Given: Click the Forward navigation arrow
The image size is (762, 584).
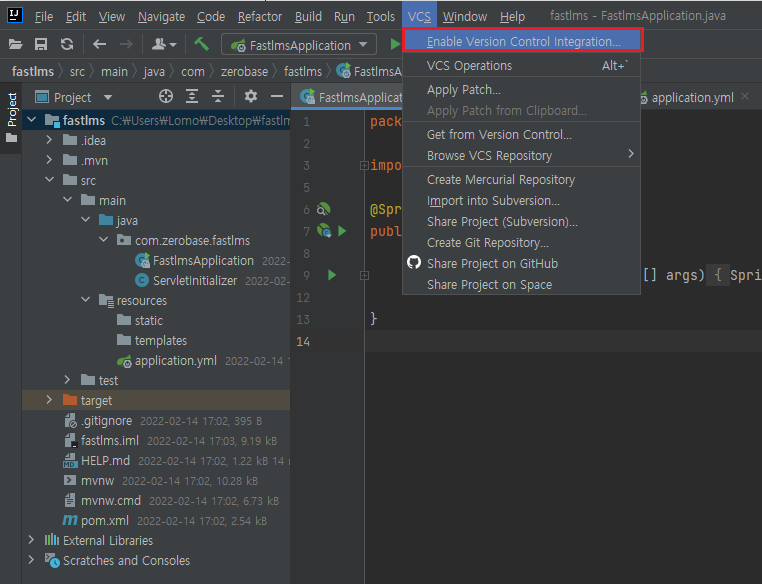Looking at the screenshot, I should [126, 45].
